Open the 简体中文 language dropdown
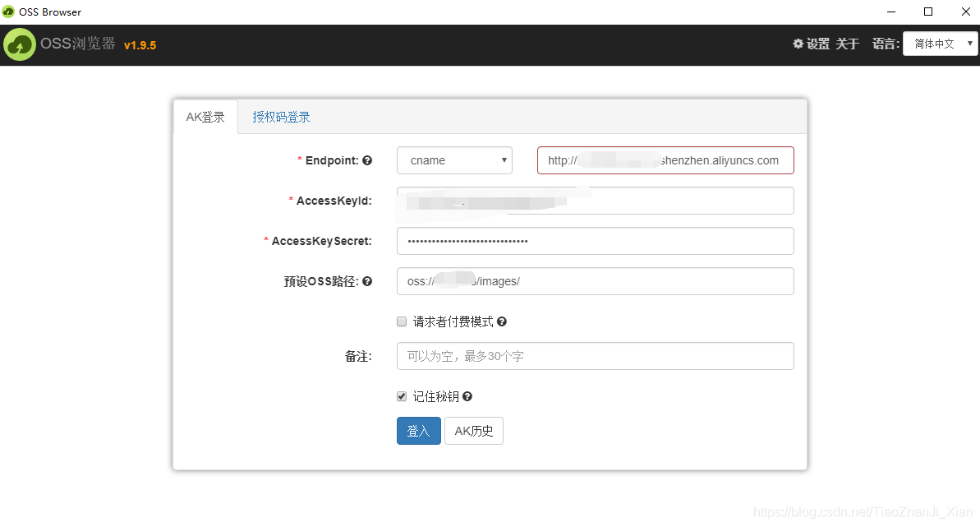The height and width of the screenshot is (527, 980). click(940, 44)
